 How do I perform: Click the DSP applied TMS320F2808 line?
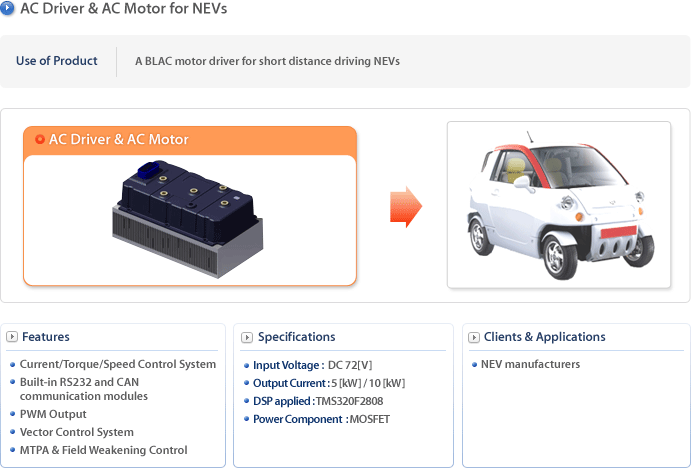coord(318,401)
